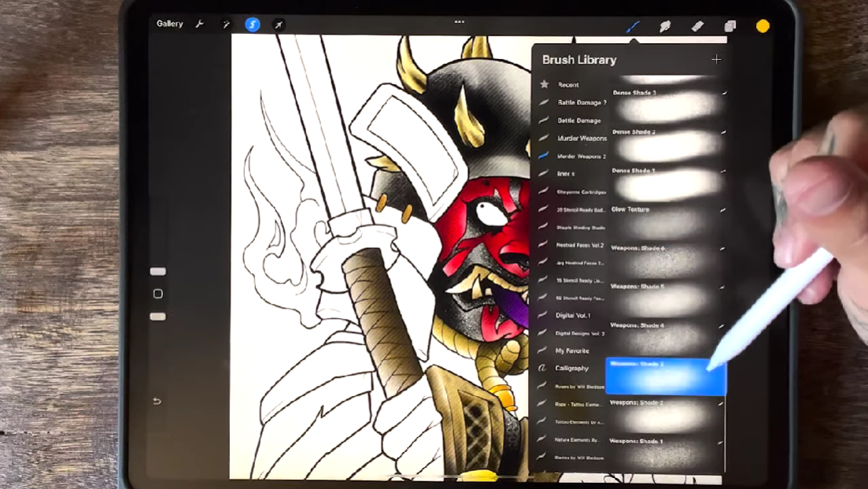Click the undo arrow in sidebar
The height and width of the screenshot is (489, 868).
tap(157, 402)
